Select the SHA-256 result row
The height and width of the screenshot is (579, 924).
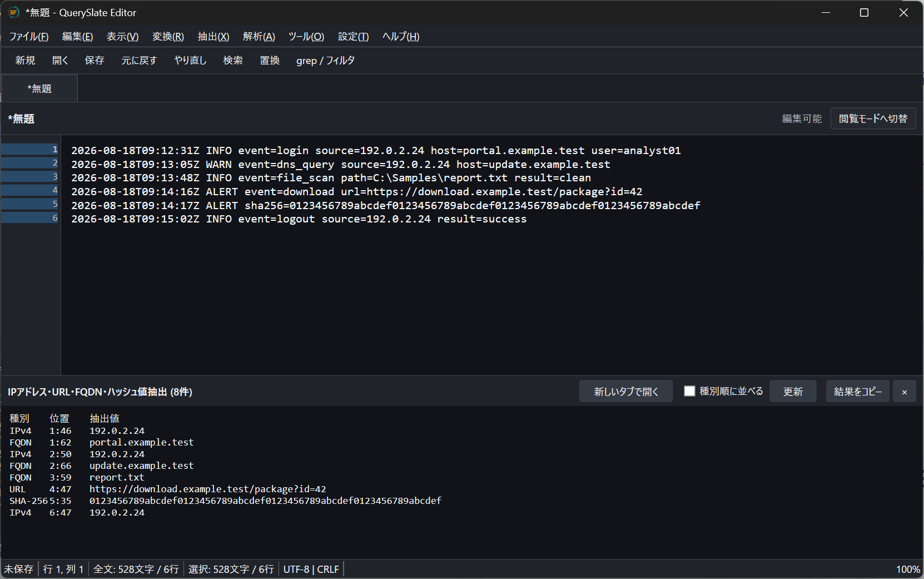pos(225,501)
